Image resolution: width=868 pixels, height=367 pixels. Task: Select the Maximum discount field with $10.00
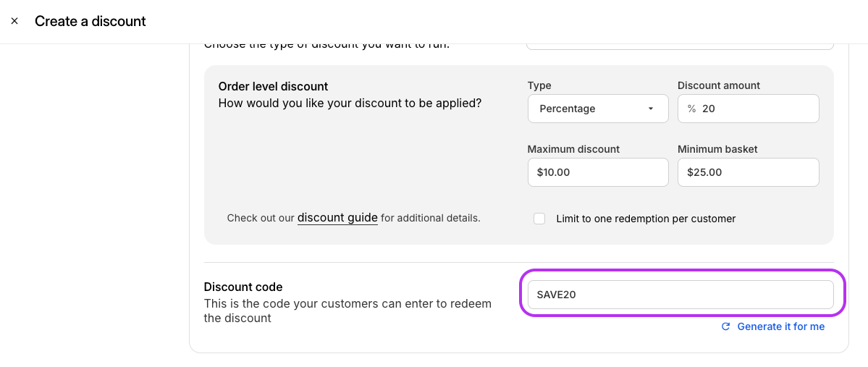tap(598, 172)
